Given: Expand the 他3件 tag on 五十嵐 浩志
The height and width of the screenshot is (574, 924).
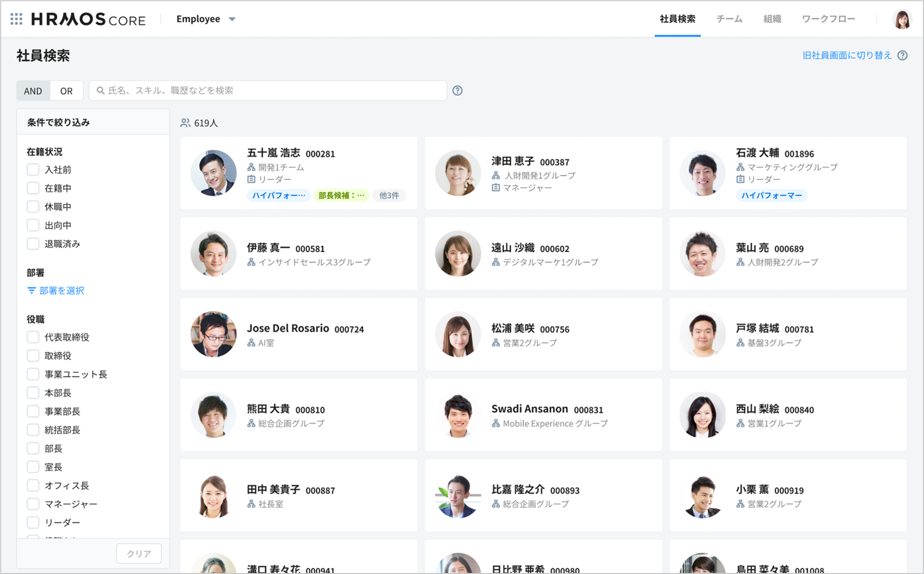Looking at the screenshot, I should pos(389,195).
